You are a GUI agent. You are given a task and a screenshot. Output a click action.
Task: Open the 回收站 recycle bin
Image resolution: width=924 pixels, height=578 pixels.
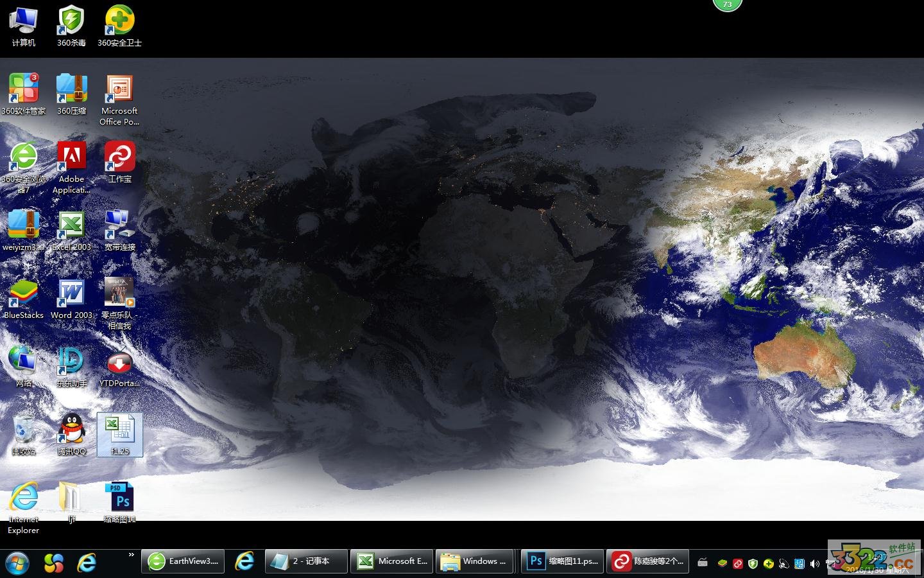pyautogui.click(x=24, y=435)
